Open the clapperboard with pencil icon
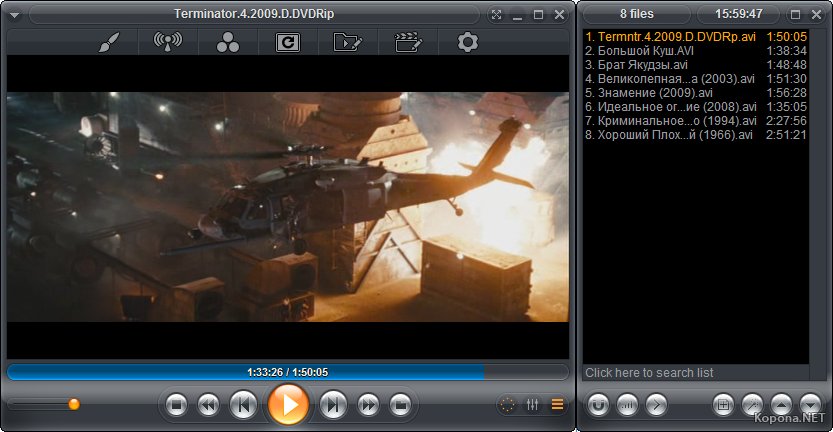Viewport: 833px width, 432px height. click(x=408, y=42)
